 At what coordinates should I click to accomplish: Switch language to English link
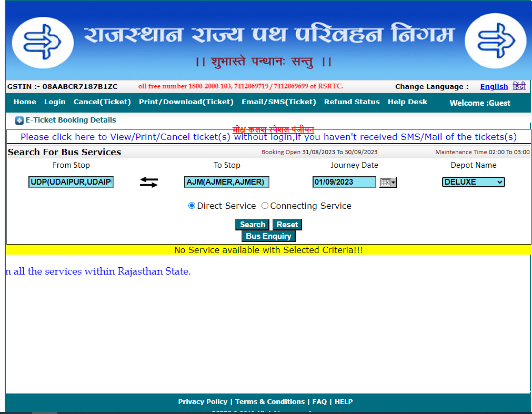pos(494,87)
